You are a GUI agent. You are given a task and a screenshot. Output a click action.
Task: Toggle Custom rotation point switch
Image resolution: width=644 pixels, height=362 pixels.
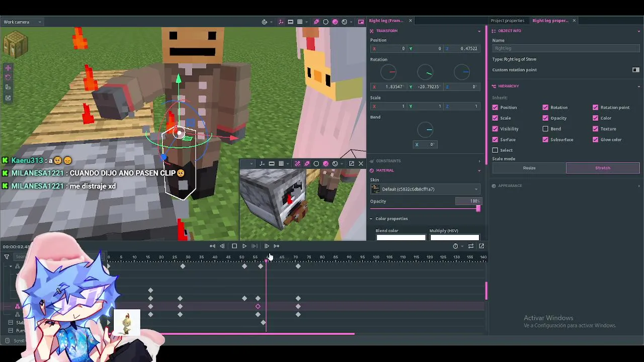coord(636,70)
